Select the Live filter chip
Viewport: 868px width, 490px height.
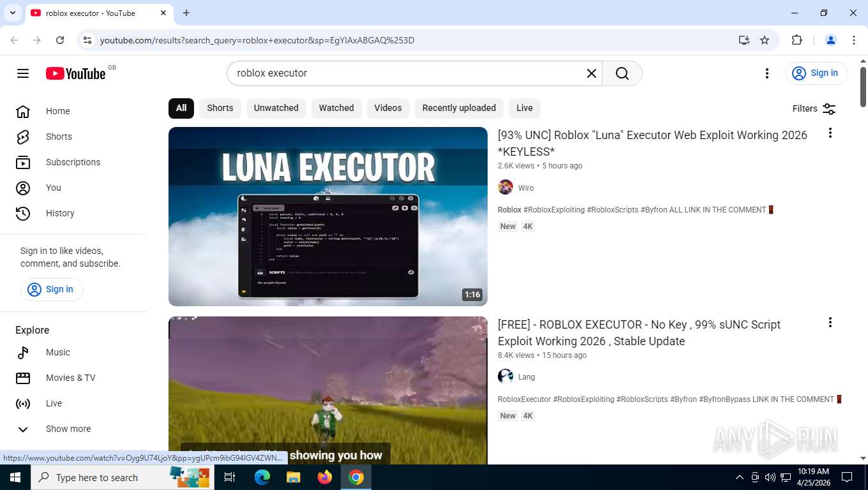(525, 108)
